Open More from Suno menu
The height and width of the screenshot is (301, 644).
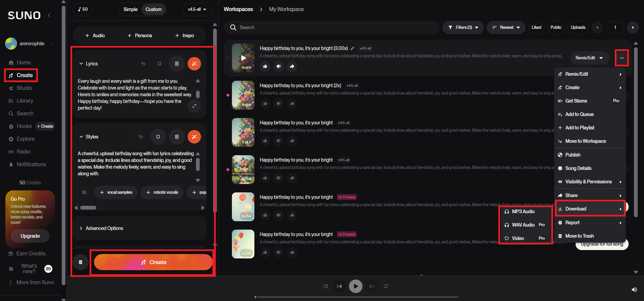click(31, 282)
